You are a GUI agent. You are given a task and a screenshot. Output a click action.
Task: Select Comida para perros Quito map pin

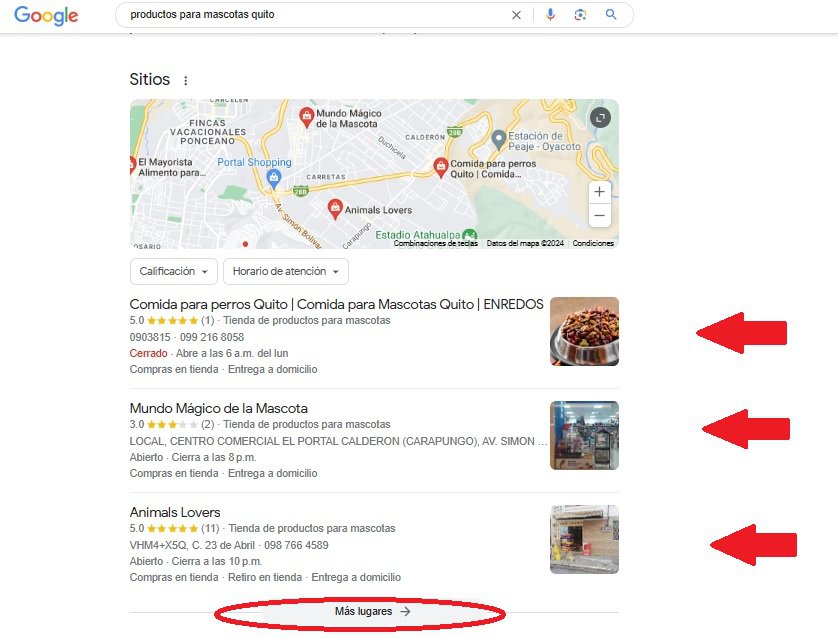440,167
